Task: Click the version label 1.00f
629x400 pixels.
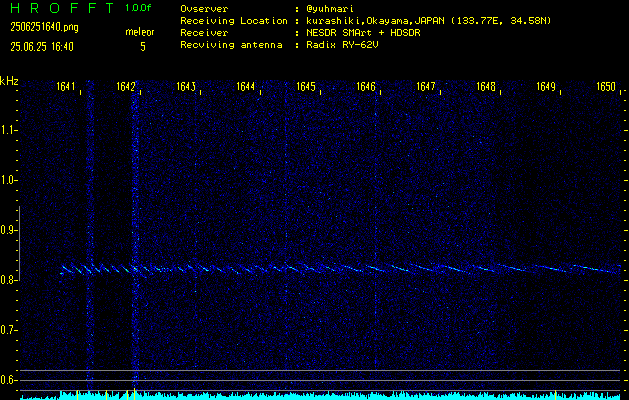Action: [x=138, y=8]
